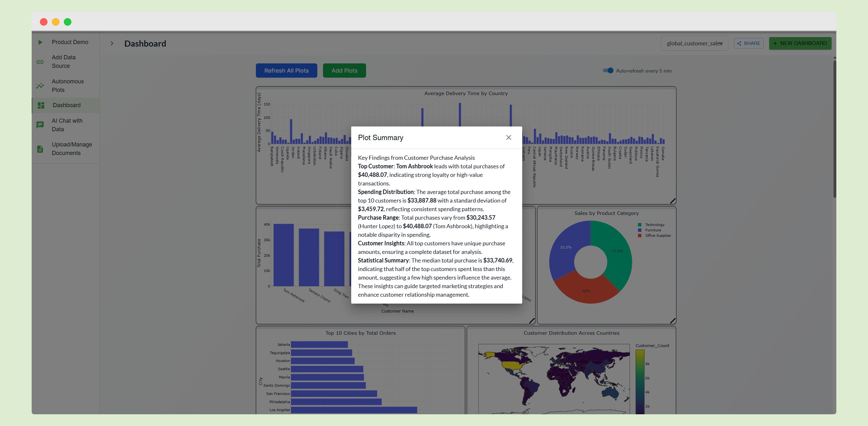Click the Dashboard grid icon in sidebar
The height and width of the screenshot is (426, 868).
[41, 105]
